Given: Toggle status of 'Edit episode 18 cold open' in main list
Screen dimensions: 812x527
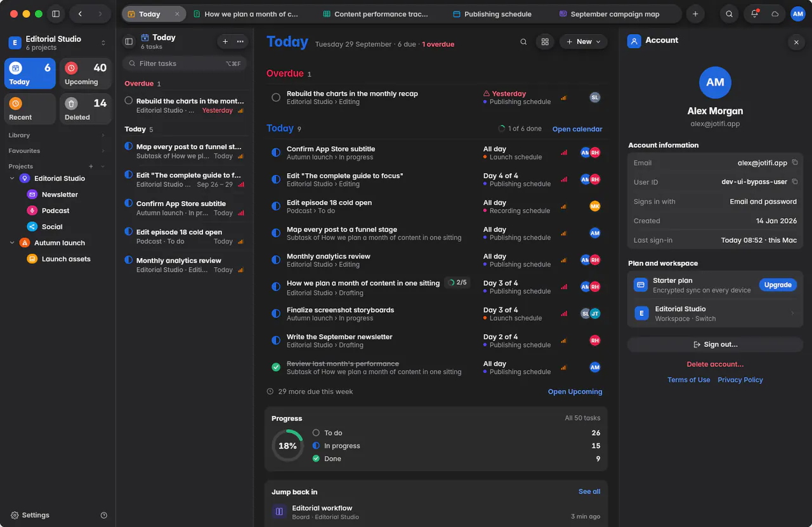Looking at the screenshot, I should tap(276, 207).
